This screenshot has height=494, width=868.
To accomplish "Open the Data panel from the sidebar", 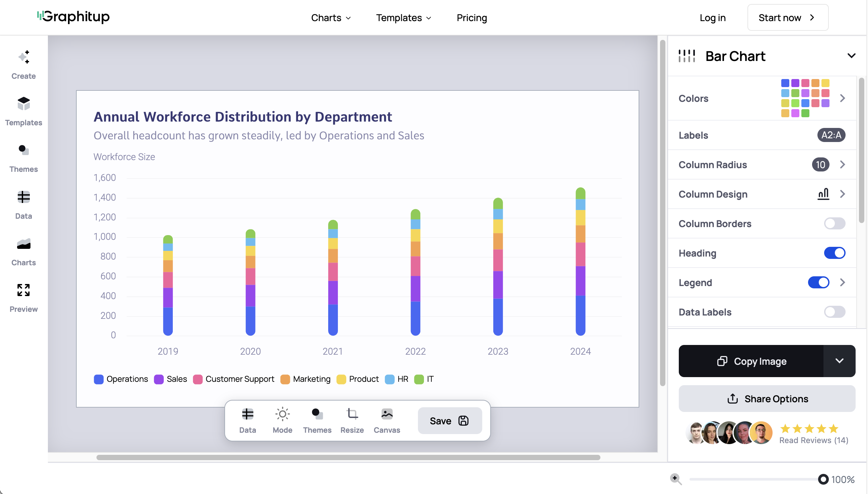I will pyautogui.click(x=23, y=203).
